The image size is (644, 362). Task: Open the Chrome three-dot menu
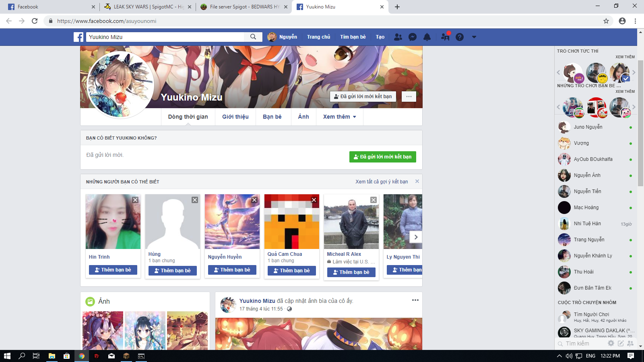point(635,21)
